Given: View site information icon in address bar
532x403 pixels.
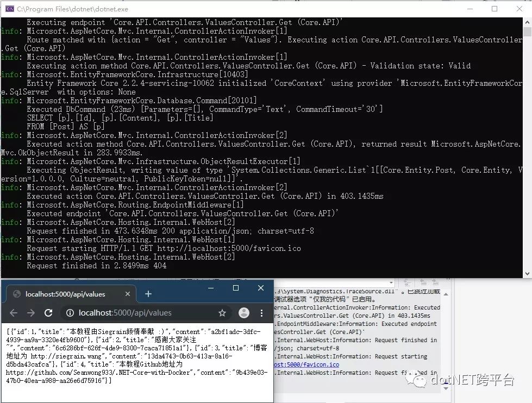Looking at the screenshot, I should coord(70,313).
